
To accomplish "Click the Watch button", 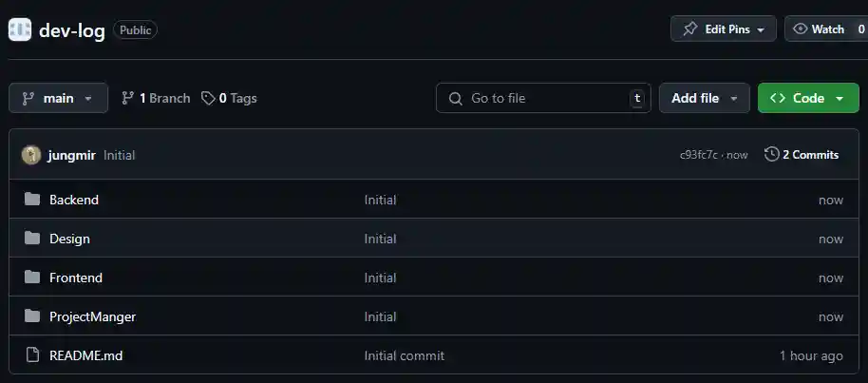I will (819, 29).
